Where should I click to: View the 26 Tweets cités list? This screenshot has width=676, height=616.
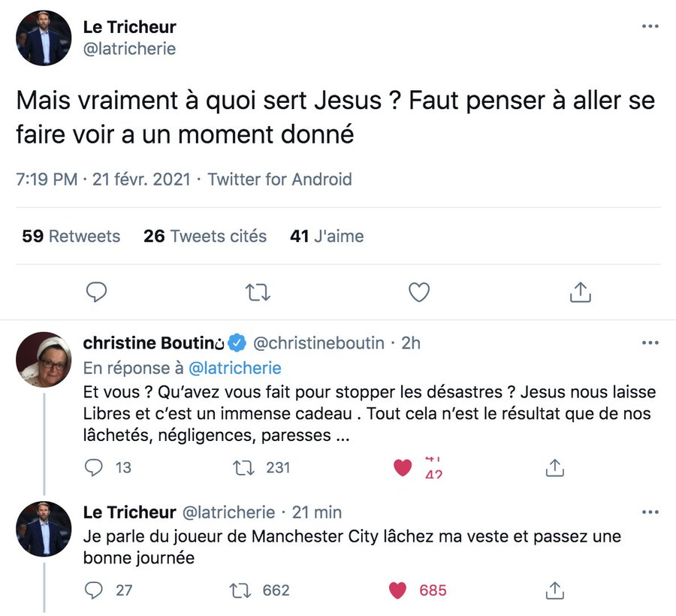pos(205,236)
